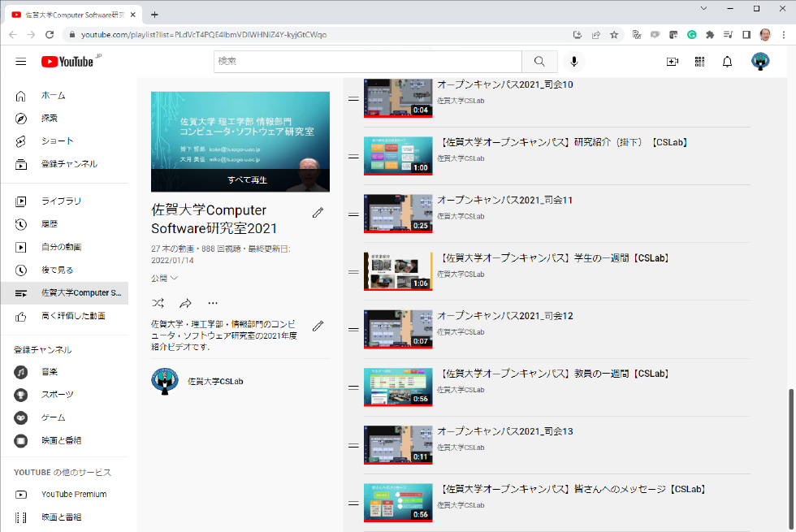The width and height of the screenshot is (796, 532).
Task: Open YouTube Premium link
Action: pyautogui.click(x=64, y=495)
